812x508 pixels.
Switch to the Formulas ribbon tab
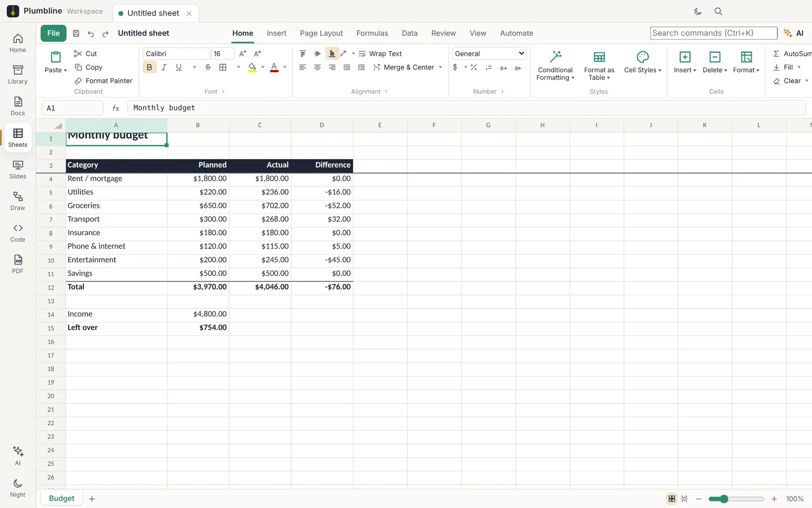(372, 34)
